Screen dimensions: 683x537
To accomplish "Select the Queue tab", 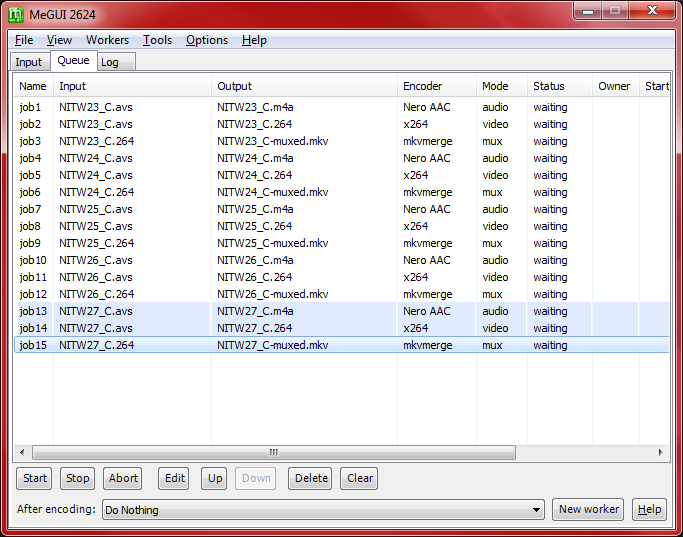I will (73, 61).
